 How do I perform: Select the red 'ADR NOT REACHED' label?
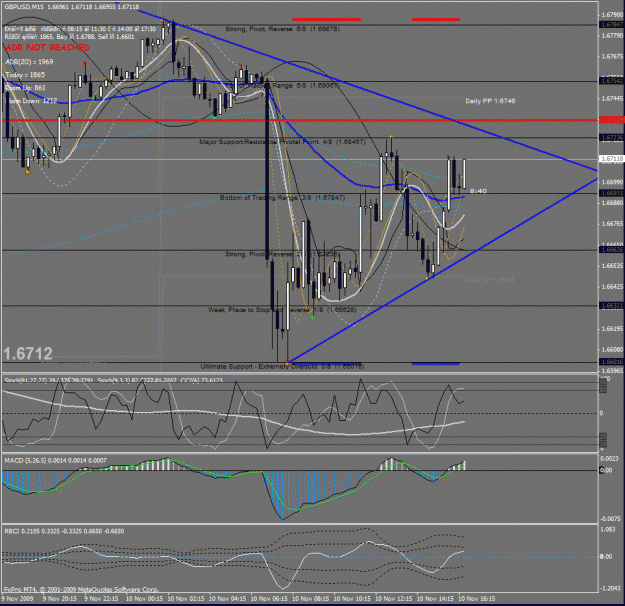pos(47,47)
